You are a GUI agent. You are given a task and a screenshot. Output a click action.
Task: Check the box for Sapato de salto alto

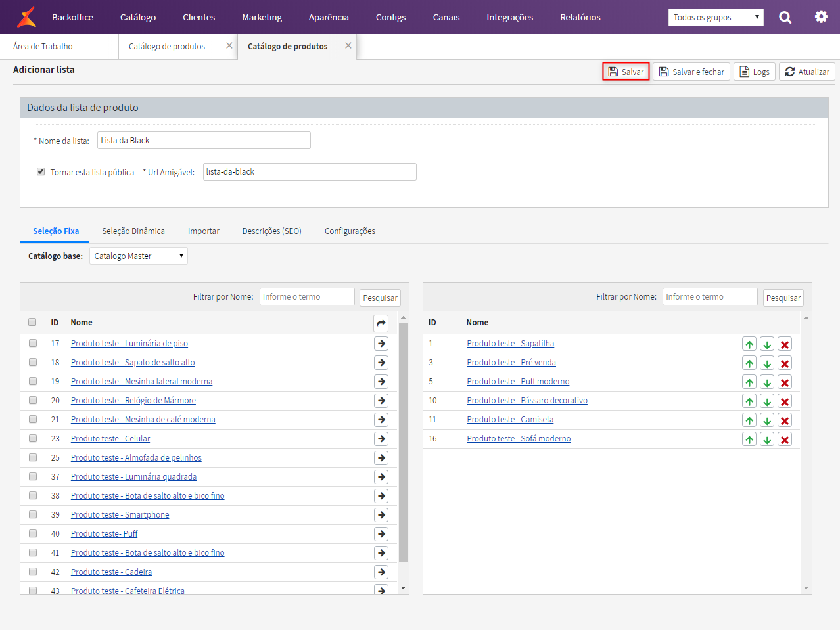33,362
